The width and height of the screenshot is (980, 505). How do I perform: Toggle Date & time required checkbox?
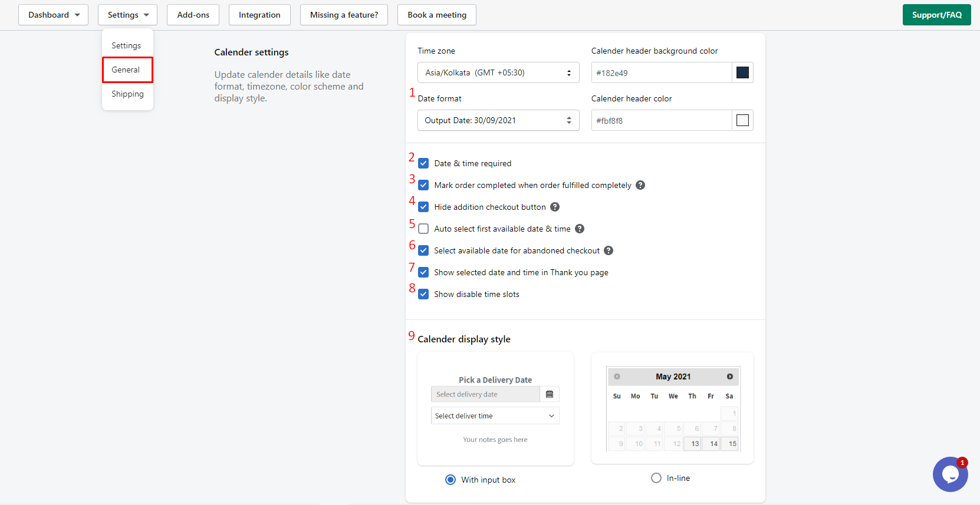[x=423, y=163]
